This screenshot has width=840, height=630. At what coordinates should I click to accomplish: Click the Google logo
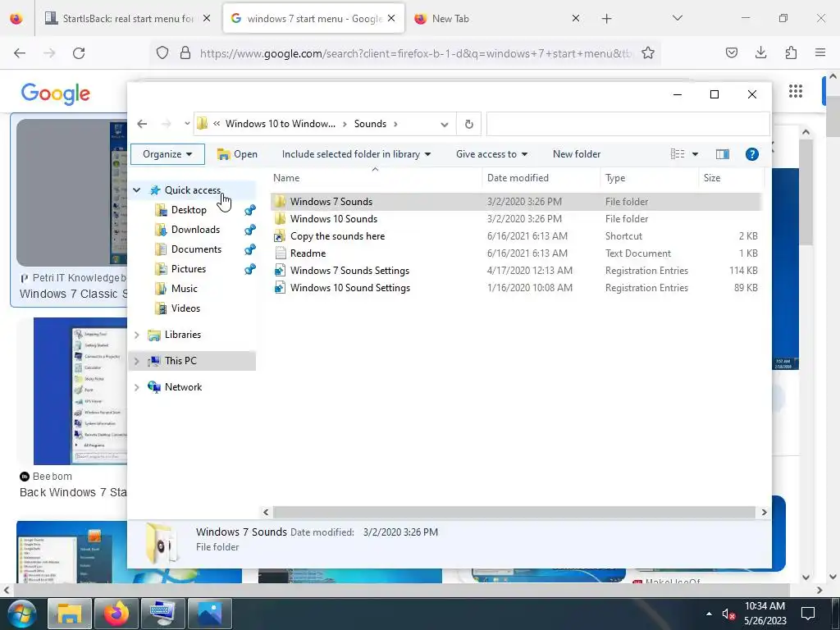tap(55, 94)
